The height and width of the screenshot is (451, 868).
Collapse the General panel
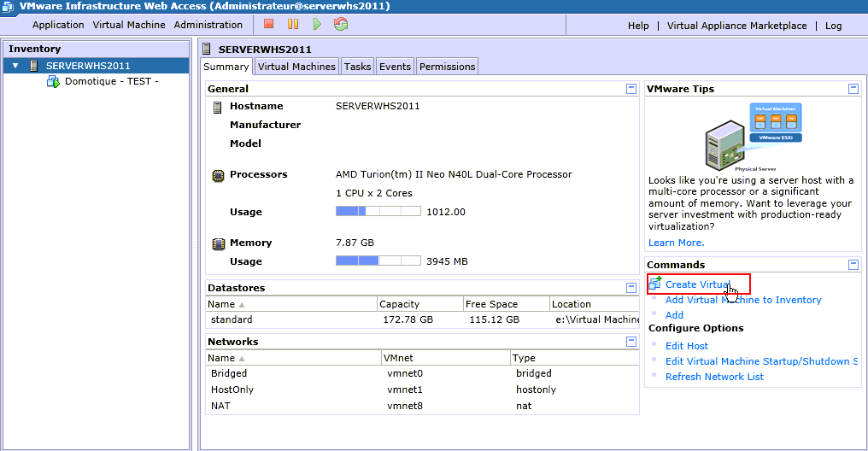point(631,89)
